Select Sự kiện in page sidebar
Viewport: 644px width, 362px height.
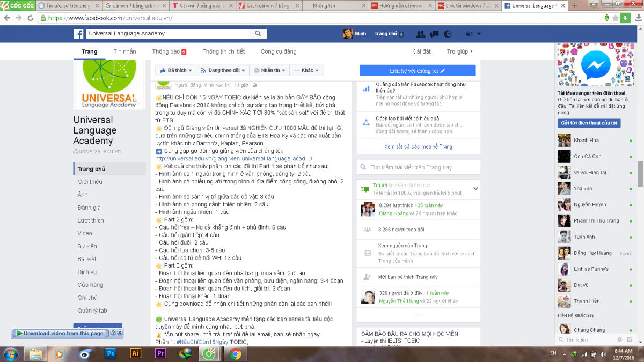click(87, 246)
